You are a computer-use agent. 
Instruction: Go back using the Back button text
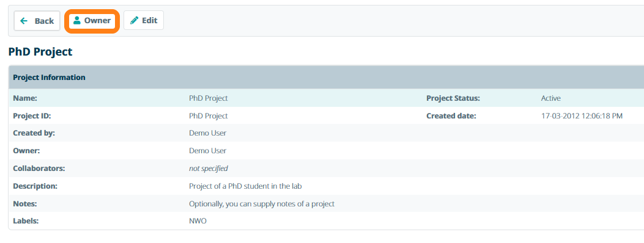coord(44,21)
